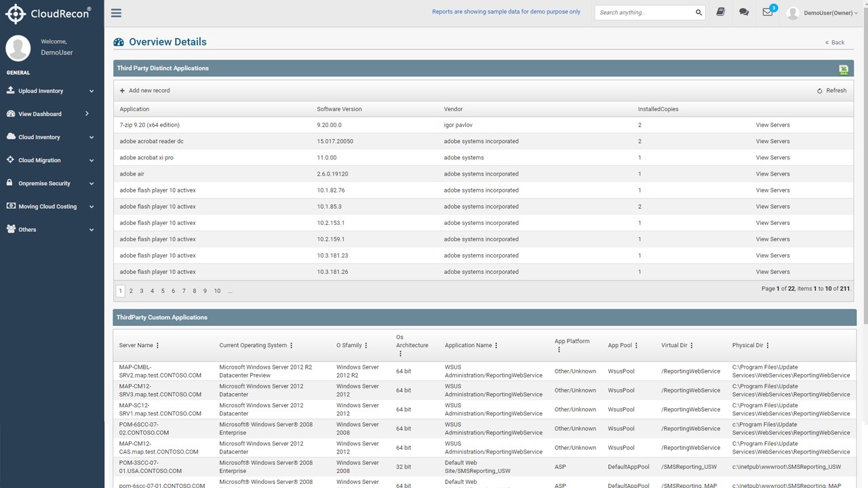
Task: Click the Moving Cloud Costing icon
Action: [x=11, y=206]
